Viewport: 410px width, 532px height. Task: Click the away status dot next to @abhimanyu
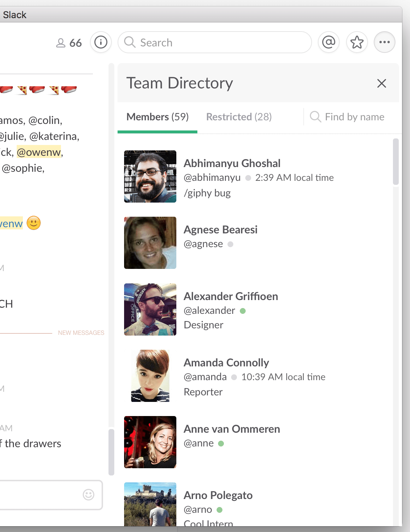pyautogui.click(x=248, y=178)
